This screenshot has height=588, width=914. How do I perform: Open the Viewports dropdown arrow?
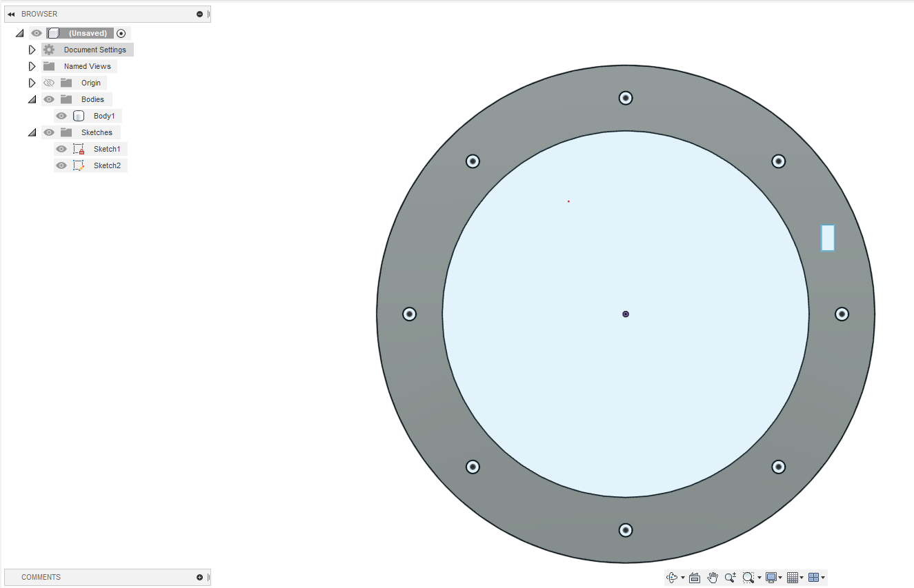coord(823,578)
